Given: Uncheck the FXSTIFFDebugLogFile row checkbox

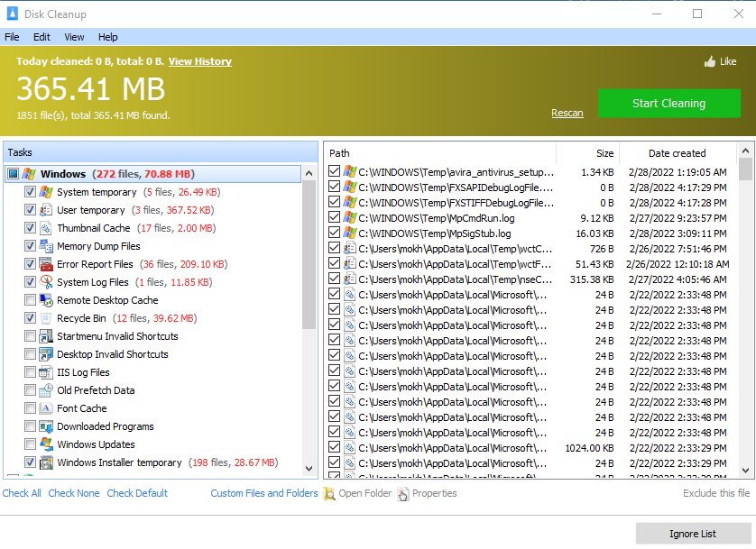Looking at the screenshot, I should [x=334, y=203].
